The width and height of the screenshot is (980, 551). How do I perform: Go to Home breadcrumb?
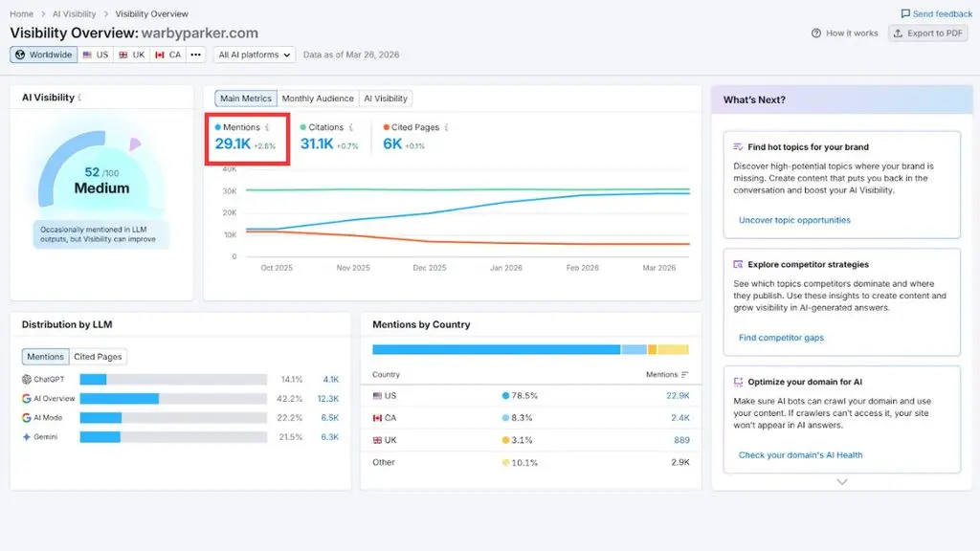coord(21,13)
